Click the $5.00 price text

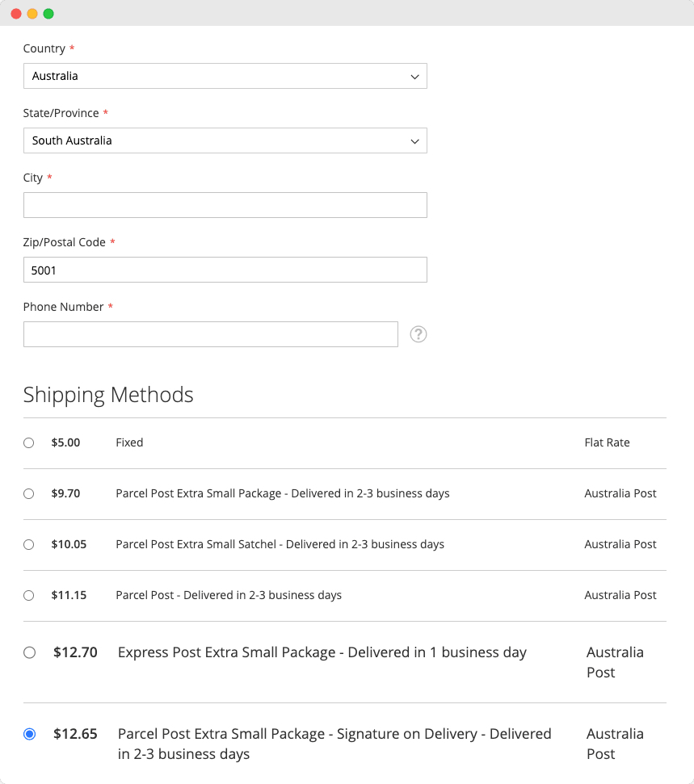65,442
